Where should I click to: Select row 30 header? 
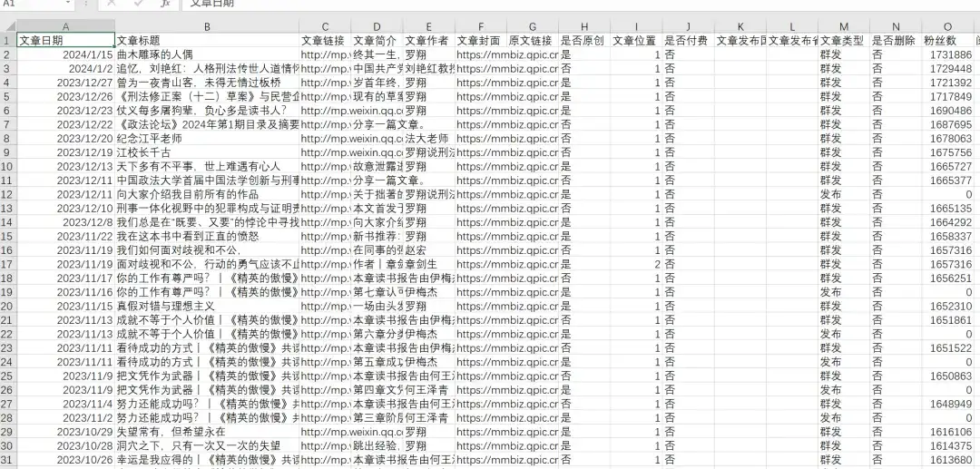coord(8,446)
